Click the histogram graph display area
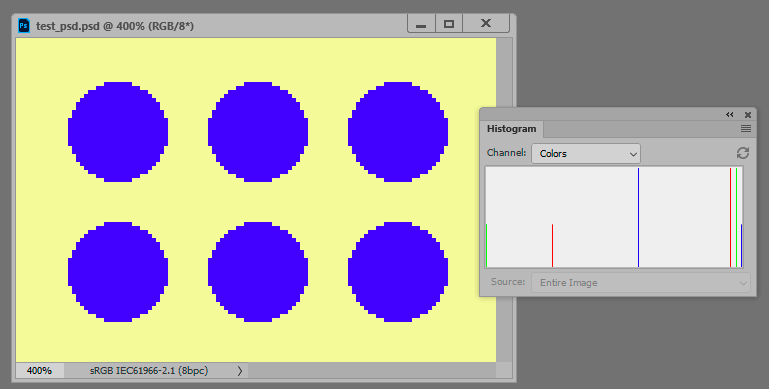The image size is (769, 389). 614,217
